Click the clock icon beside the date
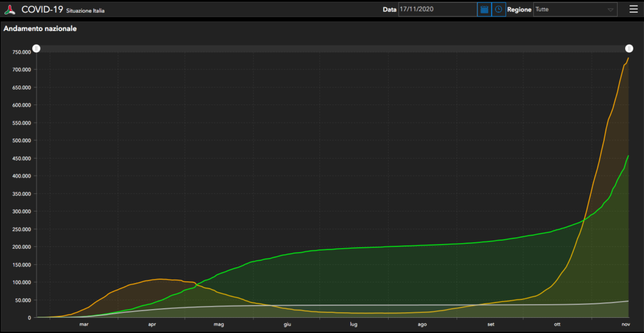This screenshot has height=333, width=644. click(x=499, y=9)
